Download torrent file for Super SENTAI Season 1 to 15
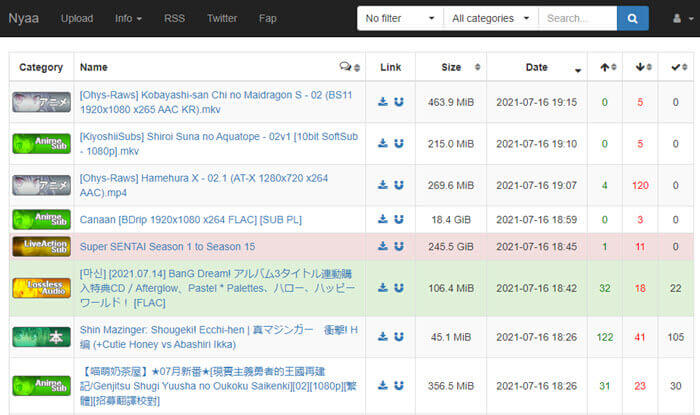Screen dimensions: 700x415 coord(383,246)
